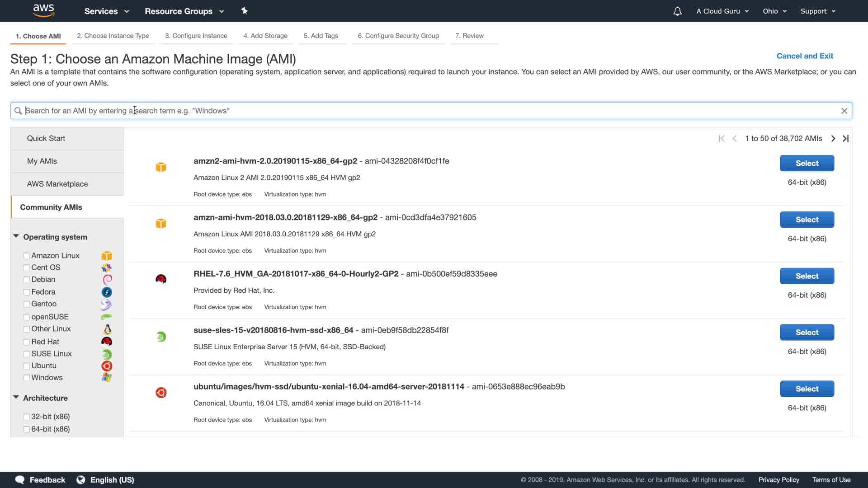This screenshot has height=488, width=868.
Task: Click the AWS logo home icon
Action: click(x=43, y=10)
